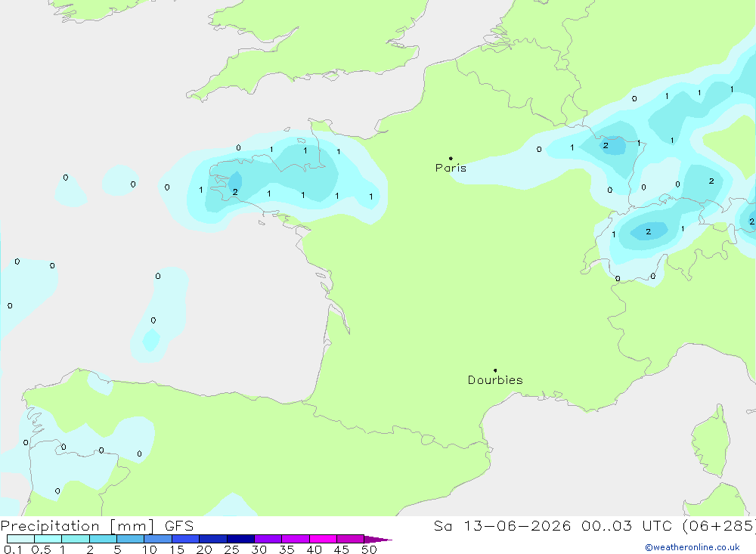Screen dimensions: 756x554
Task: Click the legend value 0.1
Action: point(13,549)
